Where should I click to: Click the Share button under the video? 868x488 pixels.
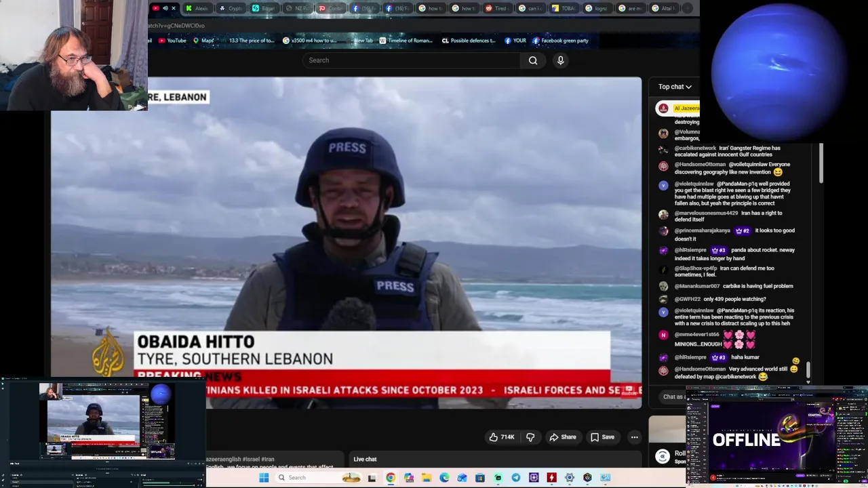[562, 437]
